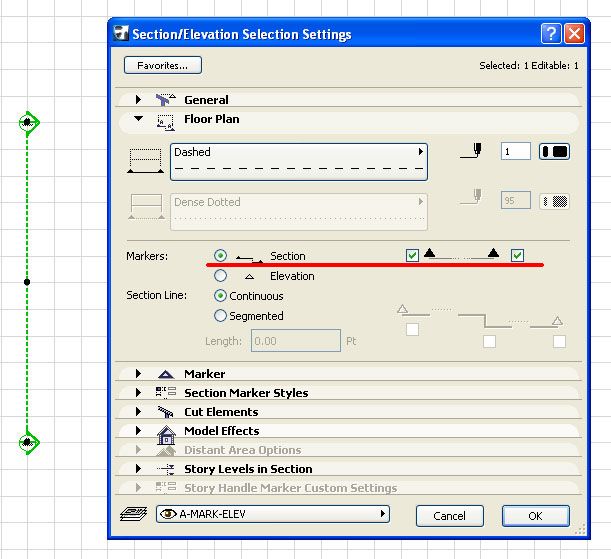Open the black pen color swatch
This screenshot has height=559, width=611.
554,151
